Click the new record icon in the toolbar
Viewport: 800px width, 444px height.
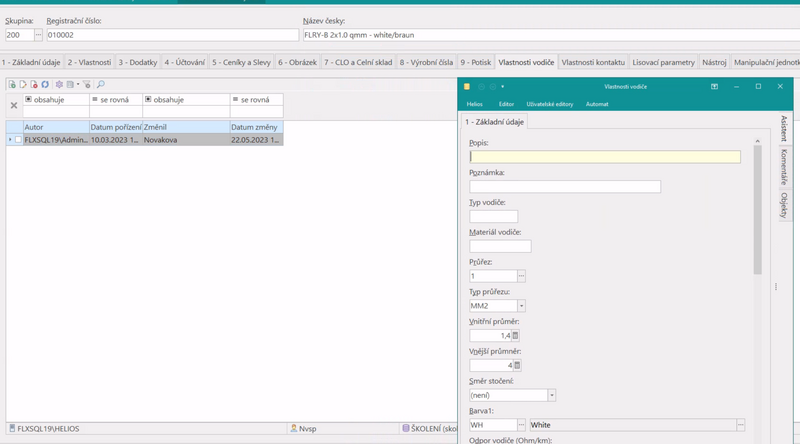(x=12, y=85)
